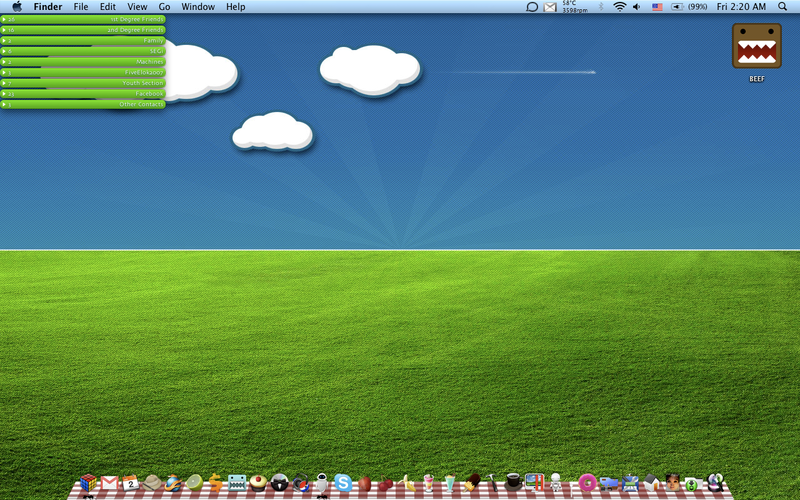Open the Rubik's cube dock icon
800x500 pixels.
click(88, 483)
